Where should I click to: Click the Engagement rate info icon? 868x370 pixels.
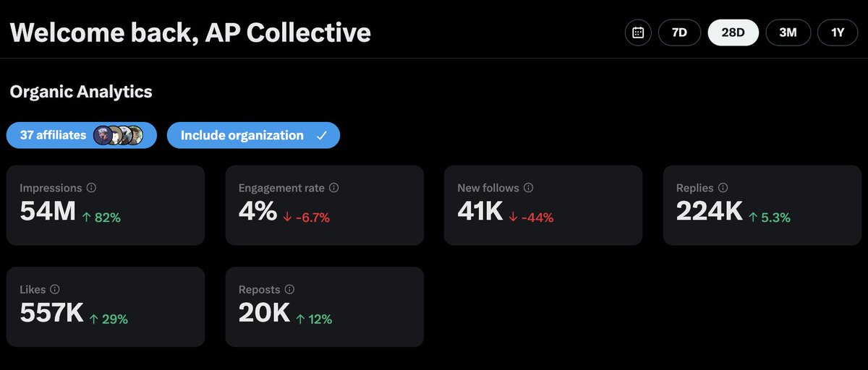point(333,187)
